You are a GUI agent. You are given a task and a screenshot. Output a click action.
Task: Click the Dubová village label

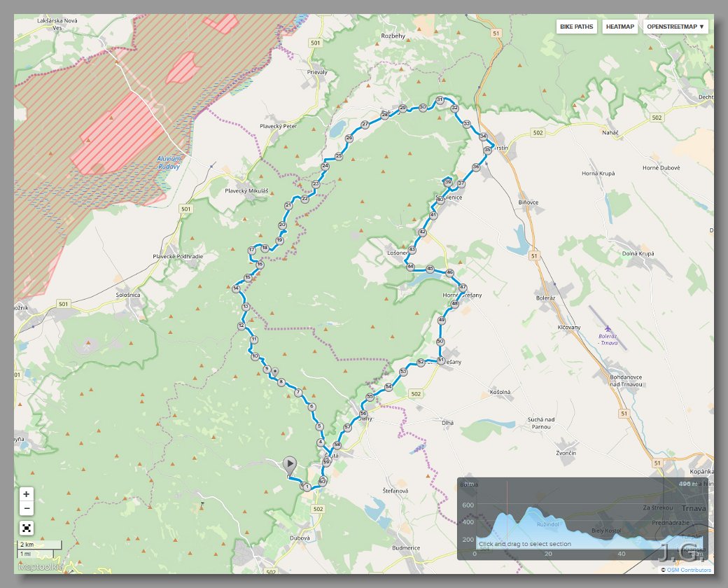point(300,538)
